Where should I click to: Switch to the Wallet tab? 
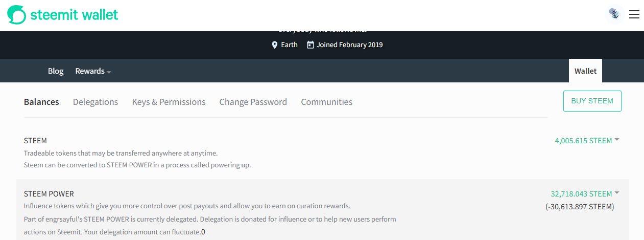(x=585, y=71)
